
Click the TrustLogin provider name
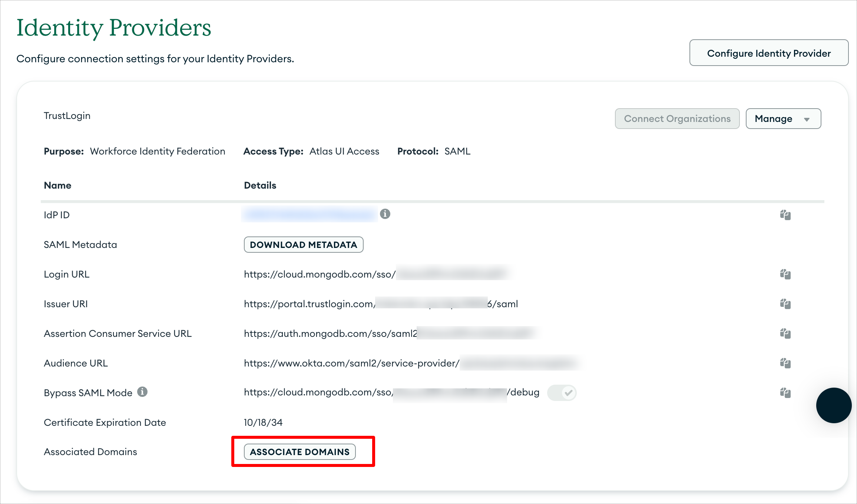(67, 116)
